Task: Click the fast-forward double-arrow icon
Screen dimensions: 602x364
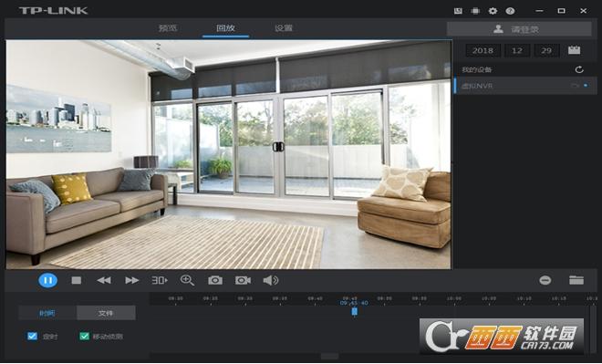Action: click(131, 280)
